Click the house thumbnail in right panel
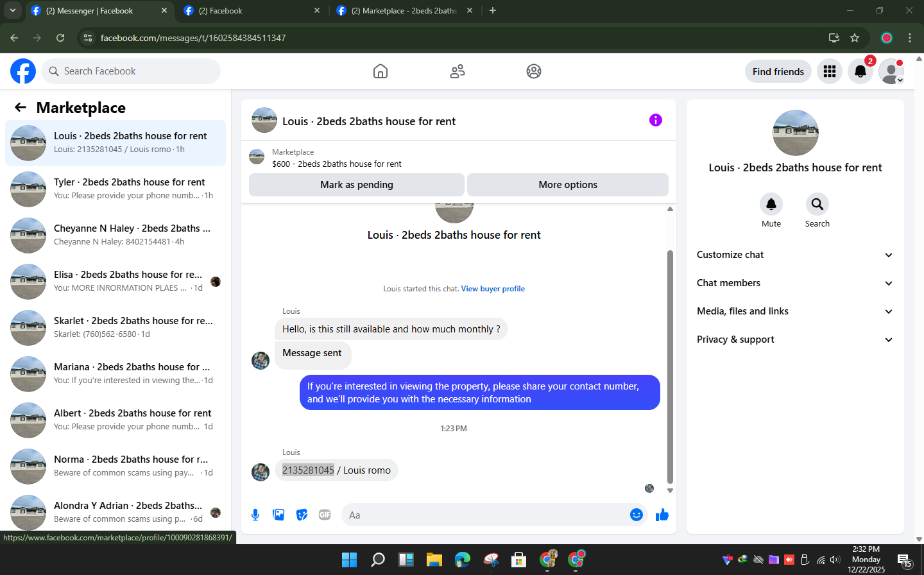 [x=795, y=133]
